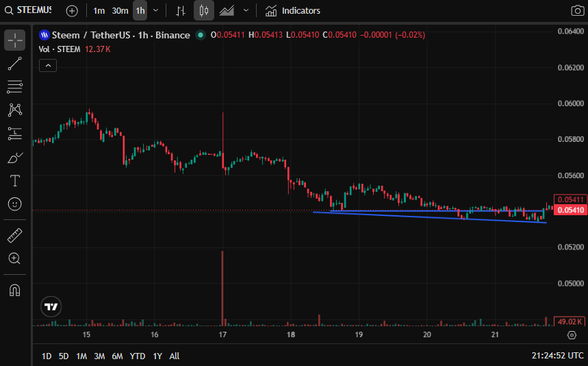Select the Text annotation tool
Screen dimensions: 588x366
click(x=14, y=181)
